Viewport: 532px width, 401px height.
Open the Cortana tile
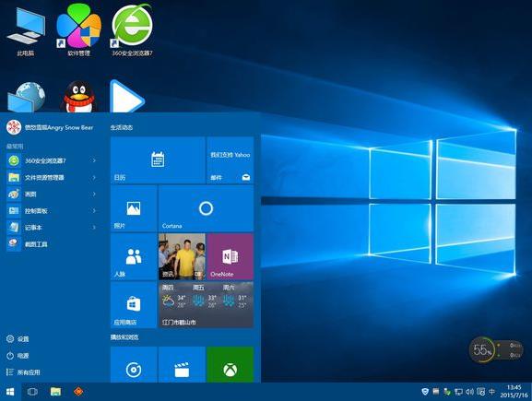[x=206, y=208]
